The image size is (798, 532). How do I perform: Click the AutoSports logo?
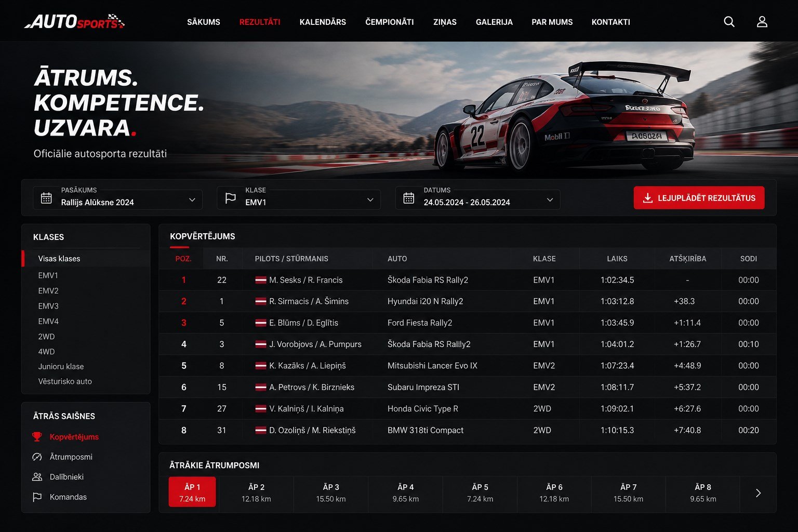(x=74, y=22)
